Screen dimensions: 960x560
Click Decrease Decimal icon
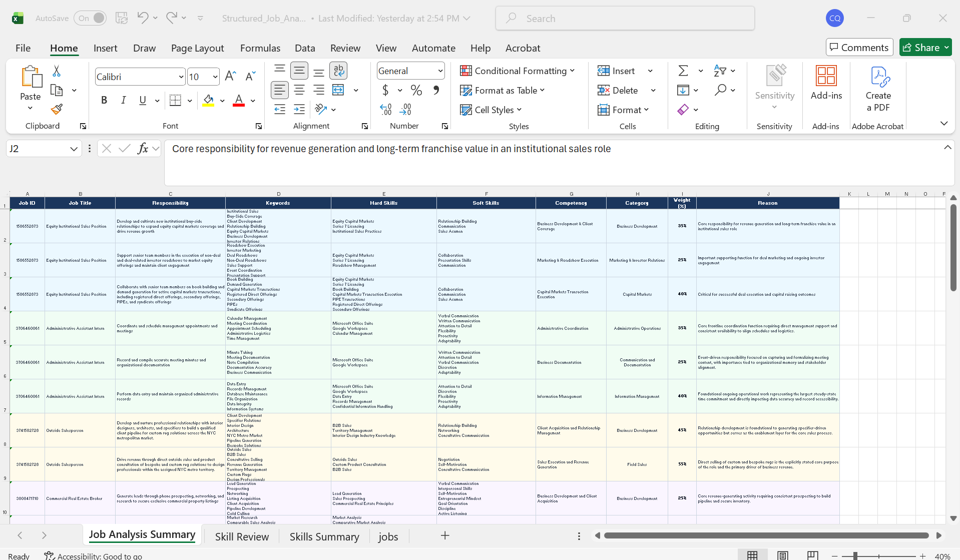tap(405, 109)
